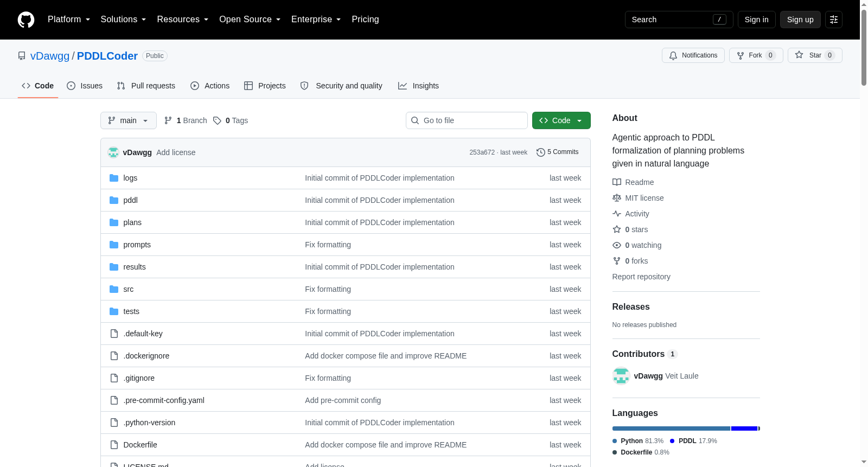Click the Dockerfile file icon
The height and width of the screenshot is (467, 868).
[114, 445]
